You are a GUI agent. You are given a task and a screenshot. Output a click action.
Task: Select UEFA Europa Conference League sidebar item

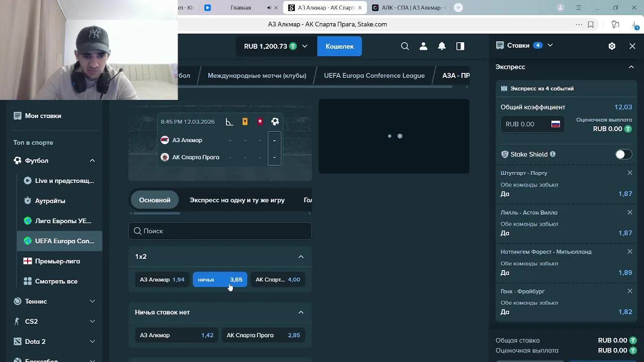59,241
